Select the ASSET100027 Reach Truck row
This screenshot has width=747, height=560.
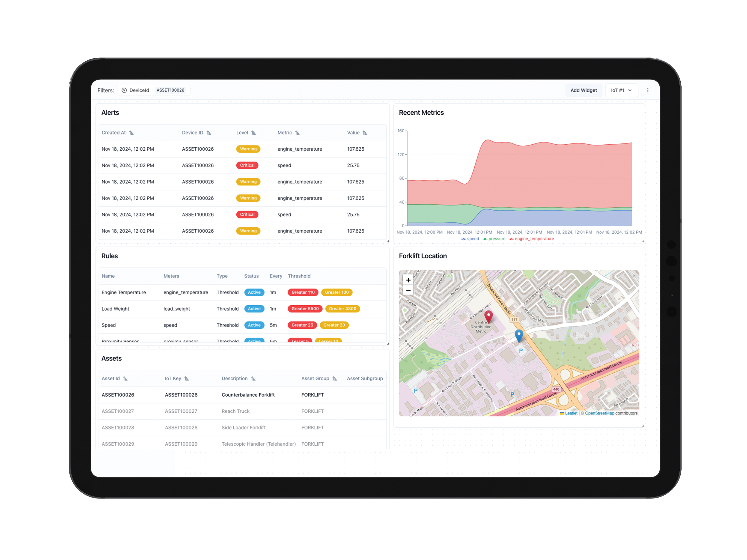coord(235,411)
